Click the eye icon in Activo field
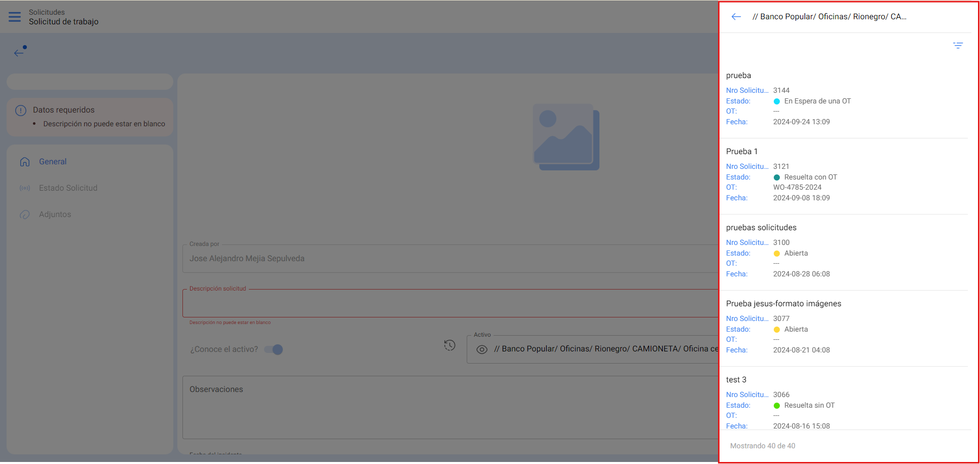Viewport: 980px width, 464px height. tap(482, 349)
